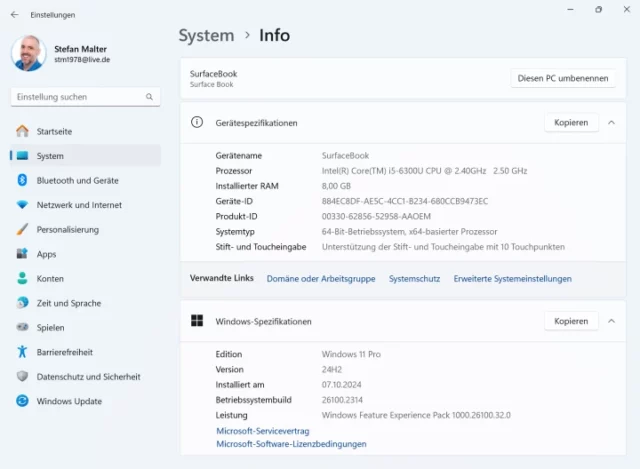Screen dimensions: 640x469
Task: Open Barrierefreiheit settings
Action: pyautogui.click(x=86, y=352)
